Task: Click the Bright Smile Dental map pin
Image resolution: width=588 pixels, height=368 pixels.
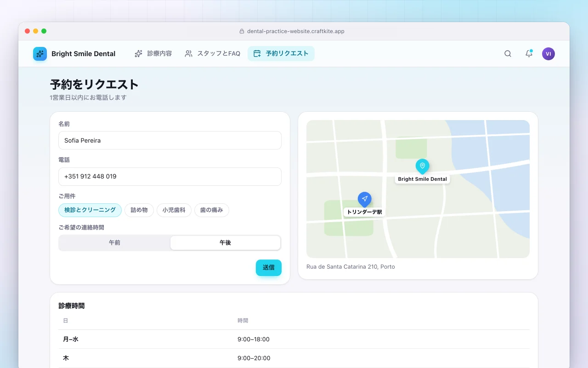Action: [x=422, y=166]
